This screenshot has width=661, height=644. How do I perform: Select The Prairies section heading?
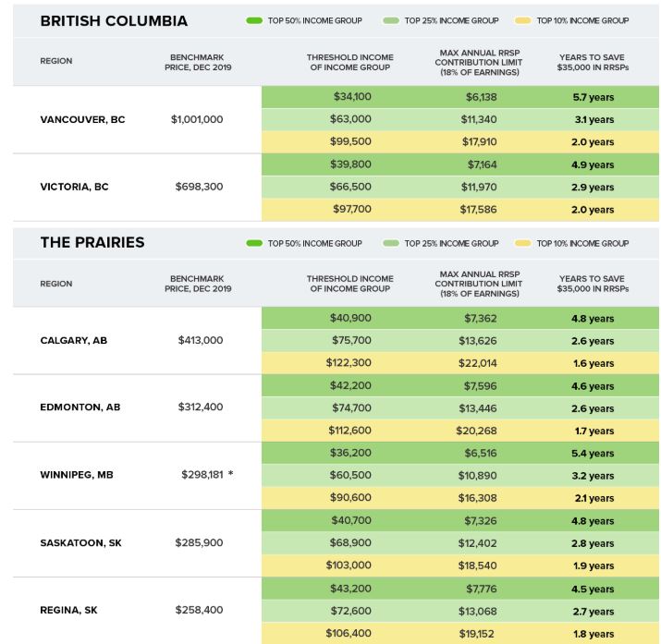click(92, 242)
